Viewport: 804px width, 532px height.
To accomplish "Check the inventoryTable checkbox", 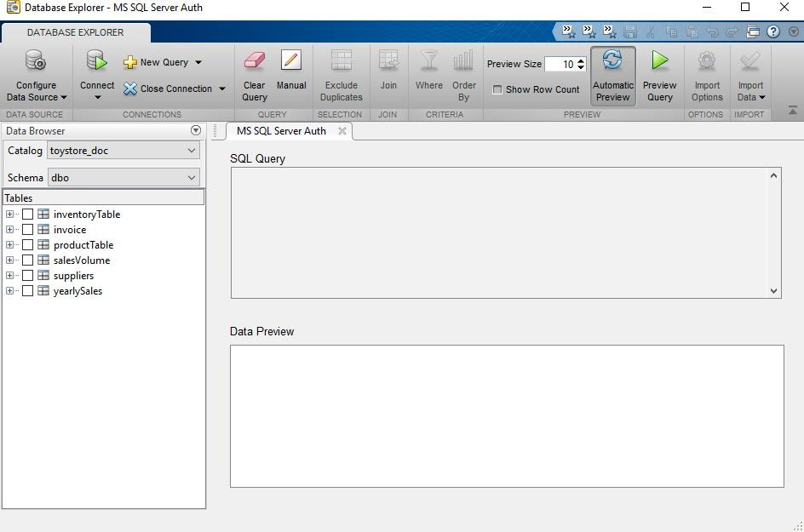I will click(28, 215).
